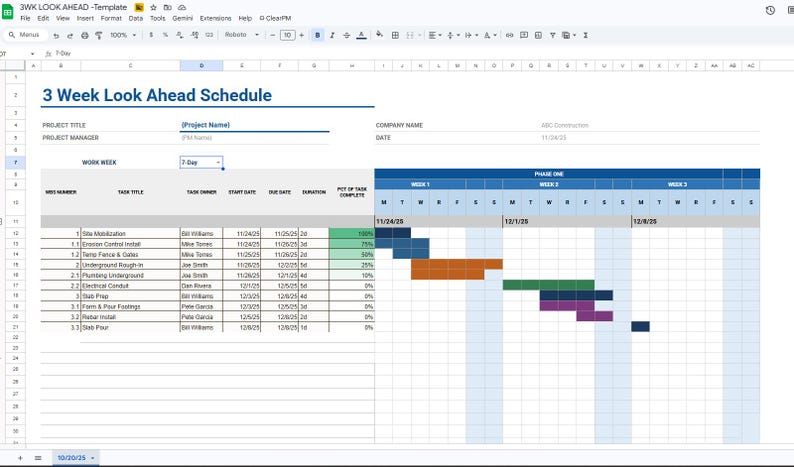Screen dimensions: 794x467
Task: Click the cloud document status icon
Action: (x=182, y=8)
